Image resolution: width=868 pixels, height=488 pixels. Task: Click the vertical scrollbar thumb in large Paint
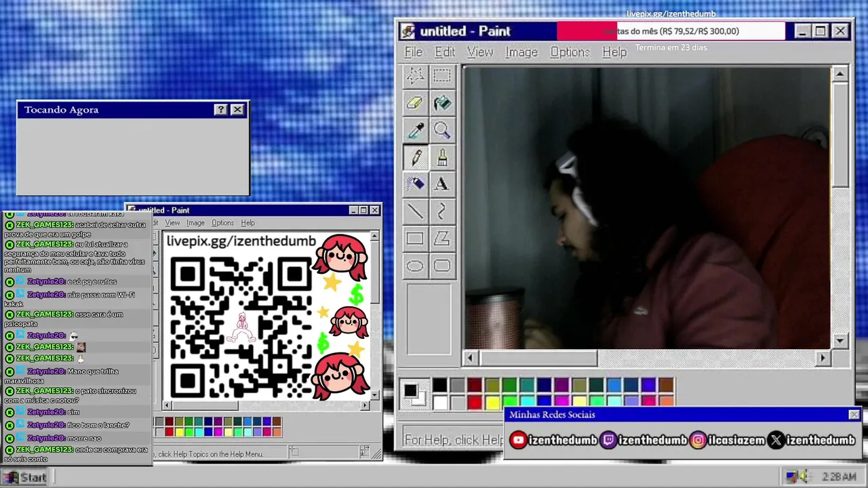840,135
